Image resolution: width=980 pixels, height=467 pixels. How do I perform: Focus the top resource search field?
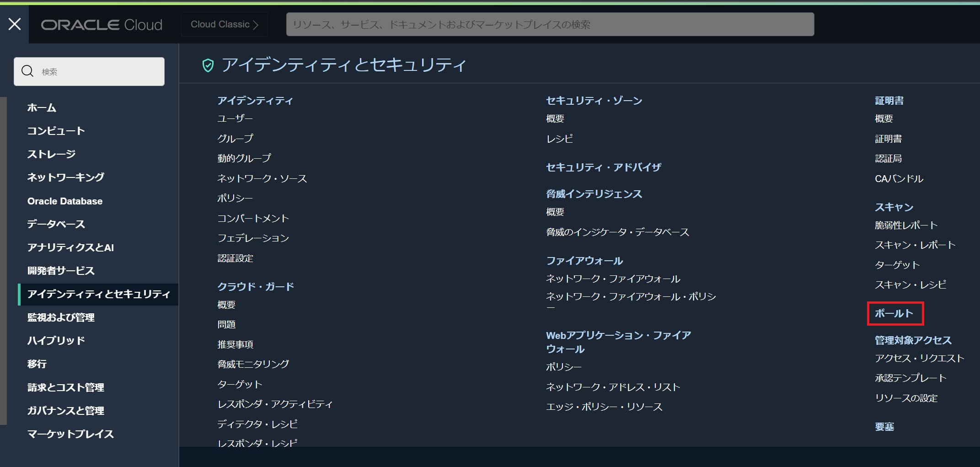pyautogui.click(x=550, y=25)
